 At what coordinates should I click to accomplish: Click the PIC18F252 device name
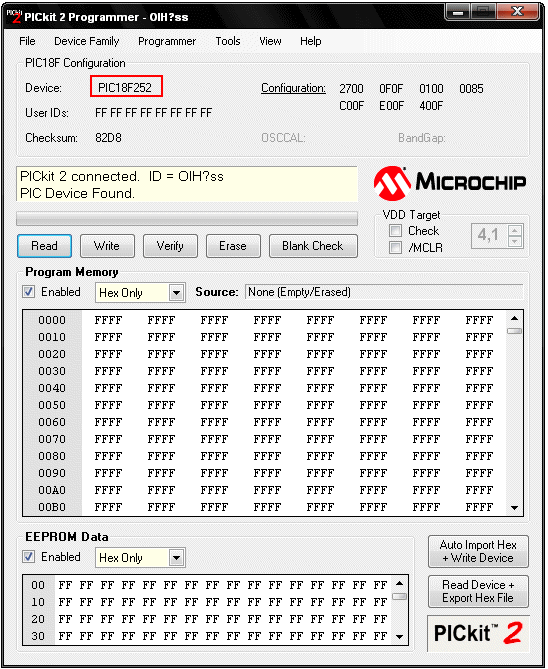pyautogui.click(x=125, y=87)
